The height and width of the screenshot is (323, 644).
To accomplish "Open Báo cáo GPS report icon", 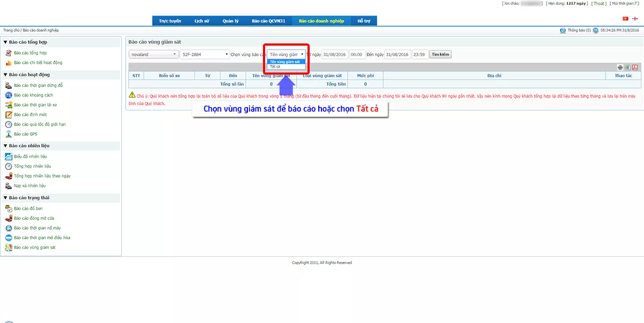I will tap(9, 134).
